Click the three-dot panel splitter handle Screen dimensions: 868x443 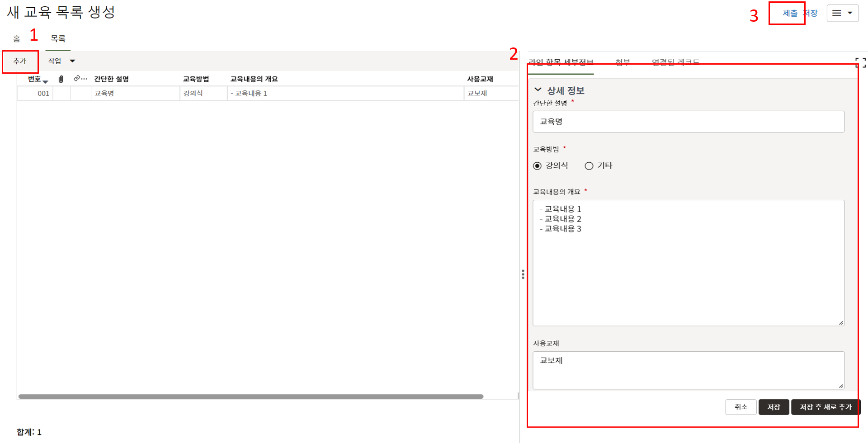pyautogui.click(x=523, y=274)
